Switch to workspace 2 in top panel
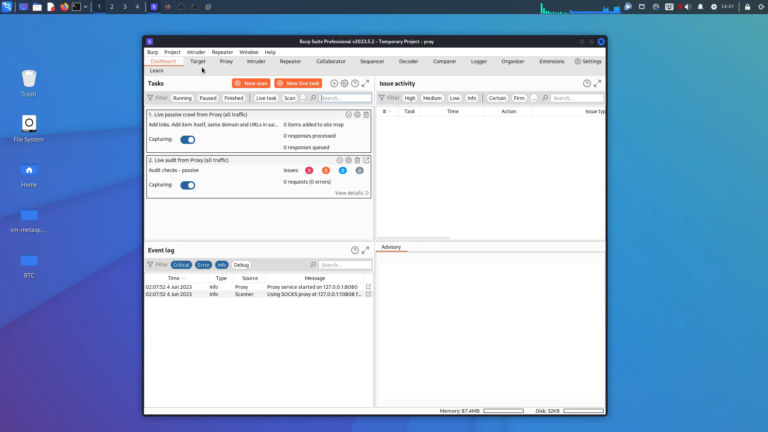 [x=112, y=7]
